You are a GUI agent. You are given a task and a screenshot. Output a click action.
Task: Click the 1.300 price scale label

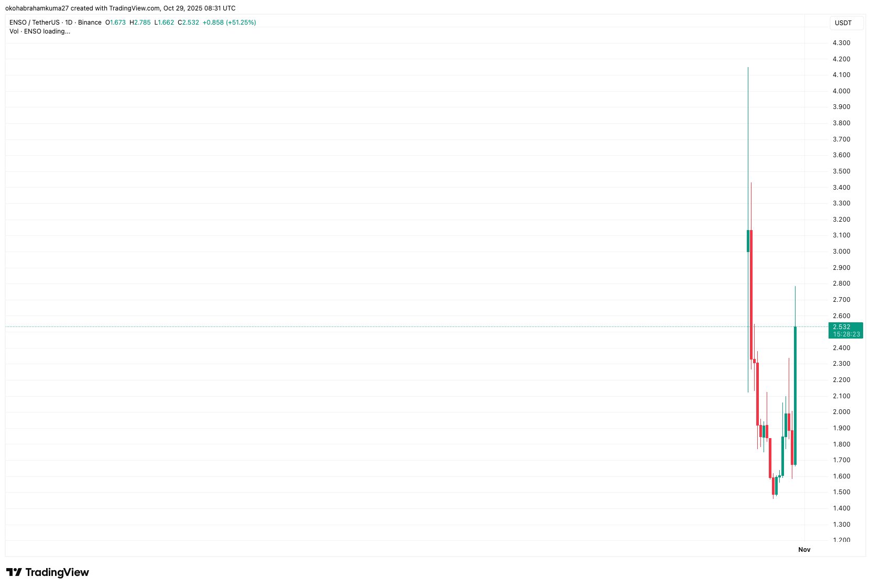(x=841, y=525)
